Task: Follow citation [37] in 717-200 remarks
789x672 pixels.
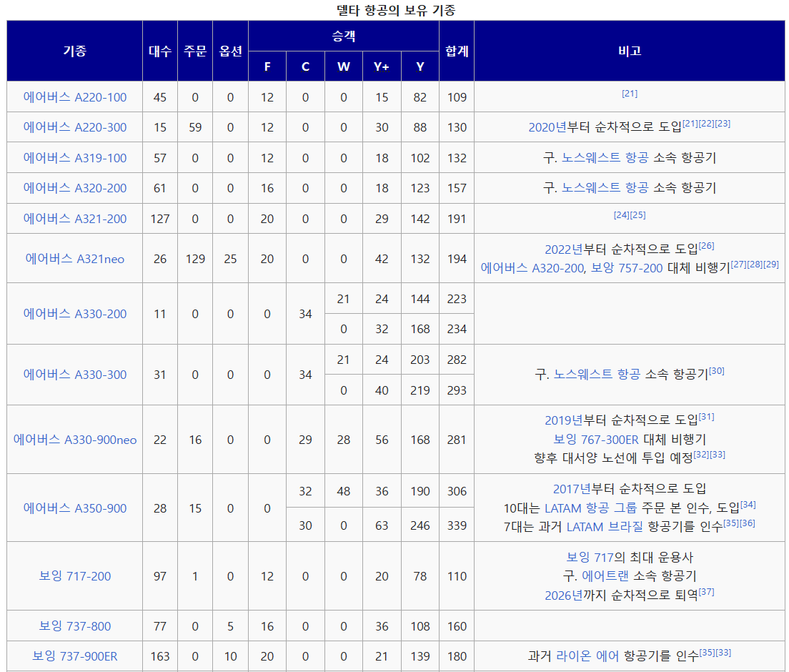Action: tap(707, 593)
